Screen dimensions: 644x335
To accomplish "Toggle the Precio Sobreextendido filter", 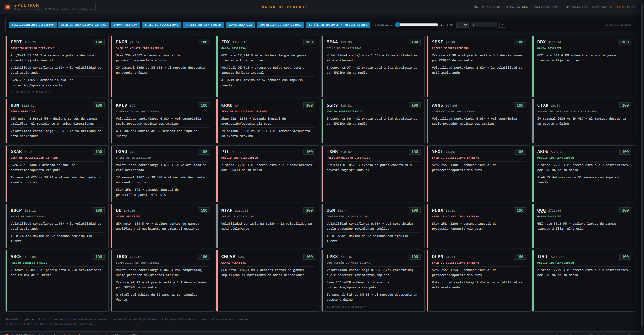I will click(203, 25).
